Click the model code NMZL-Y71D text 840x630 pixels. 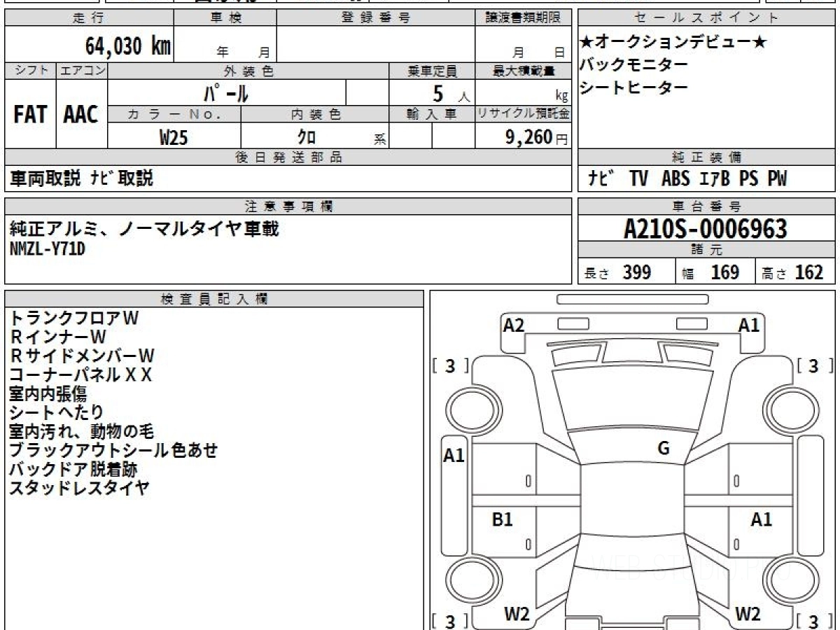pyautogui.click(x=48, y=248)
